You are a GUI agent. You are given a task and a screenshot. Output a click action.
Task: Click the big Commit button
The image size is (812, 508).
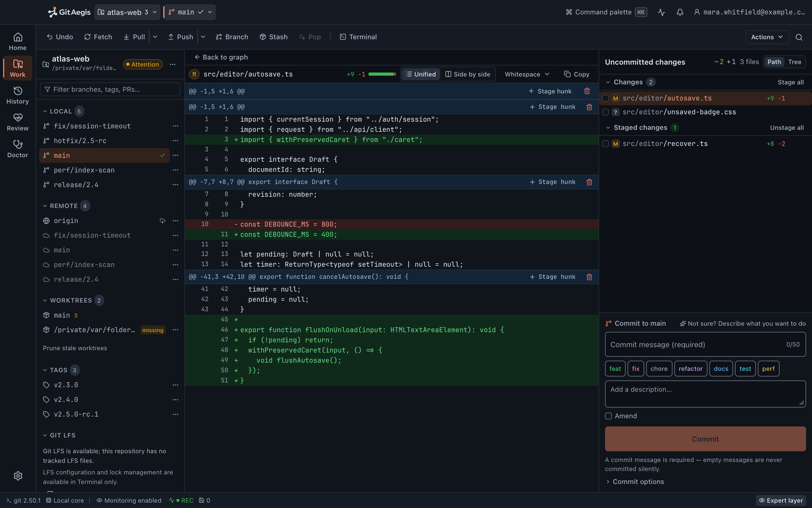pyautogui.click(x=705, y=439)
